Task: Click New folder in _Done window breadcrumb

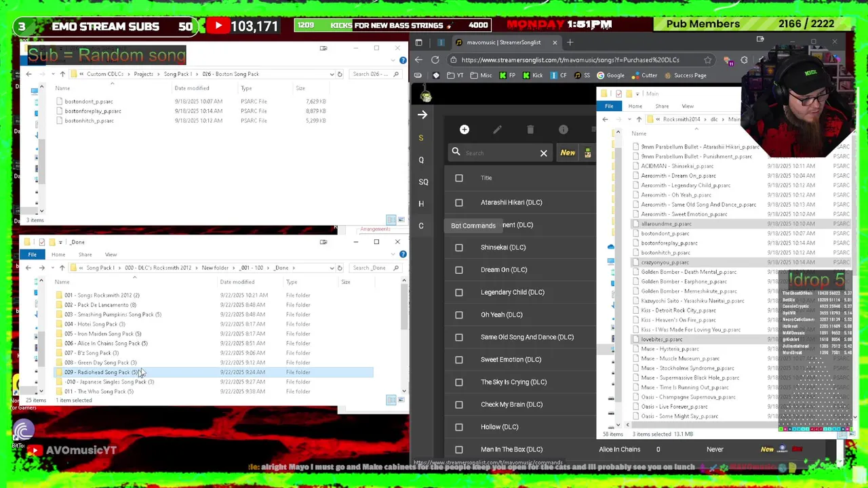Action: (215, 268)
